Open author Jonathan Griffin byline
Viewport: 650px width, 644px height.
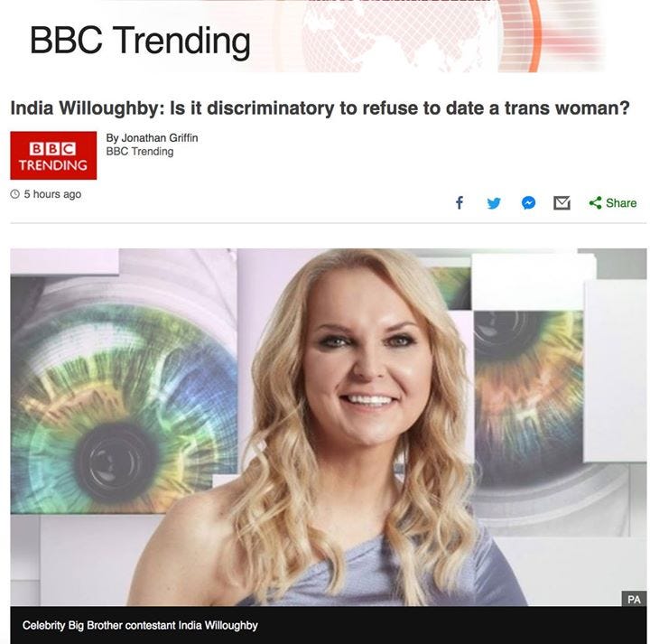tap(152, 137)
